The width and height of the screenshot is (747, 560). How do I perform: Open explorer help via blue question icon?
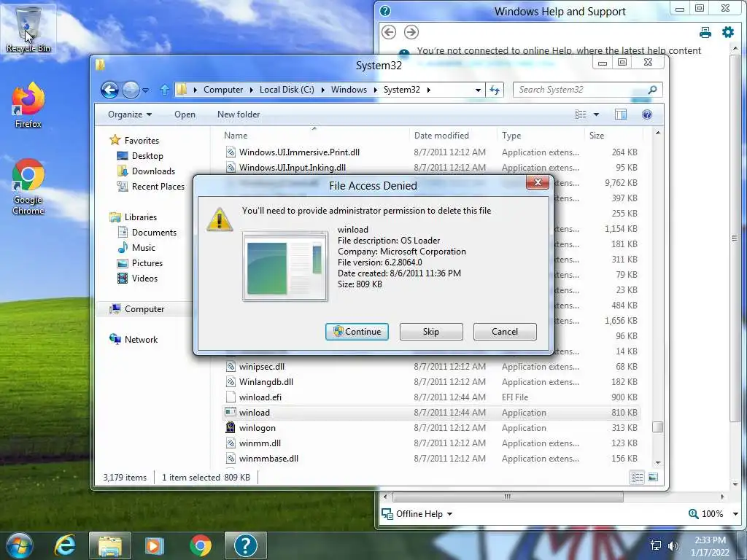coord(646,114)
